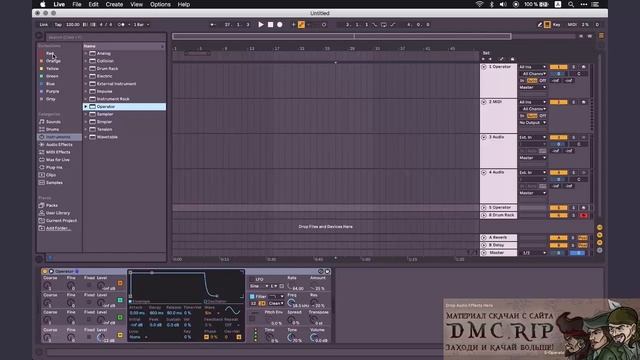Unfold the 5 Operator track
Viewport: 640px width, 360px height.
point(484,208)
